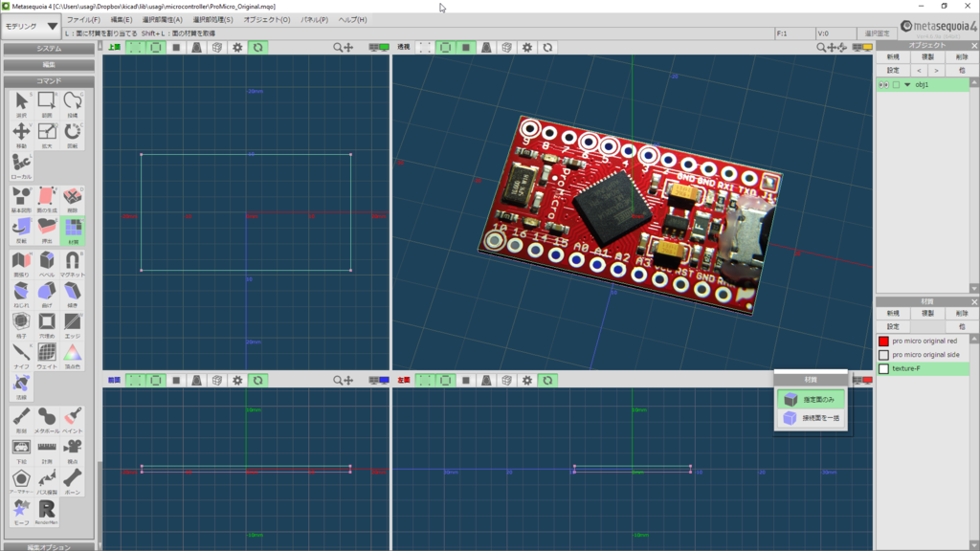The height and width of the screenshot is (551, 980).
Task: Pick the 選択 (Select) arrow tool
Action: click(x=21, y=105)
